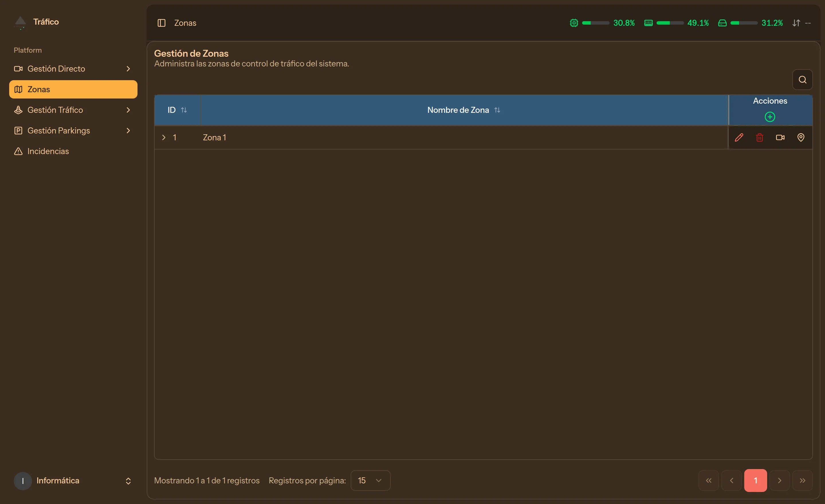Toggle the sidebar panel icon
Screen dimensions: 825x504
tap(161, 23)
